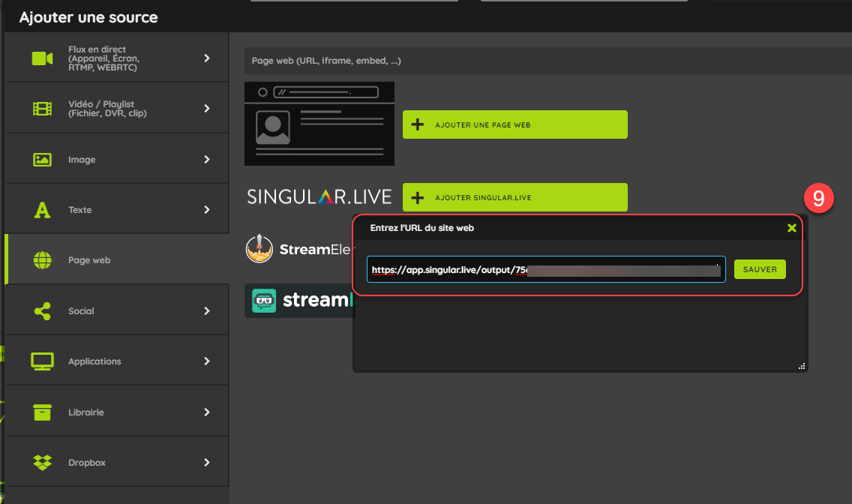
Task: Click the dialog resize grip handle
Action: coord(802,366)
